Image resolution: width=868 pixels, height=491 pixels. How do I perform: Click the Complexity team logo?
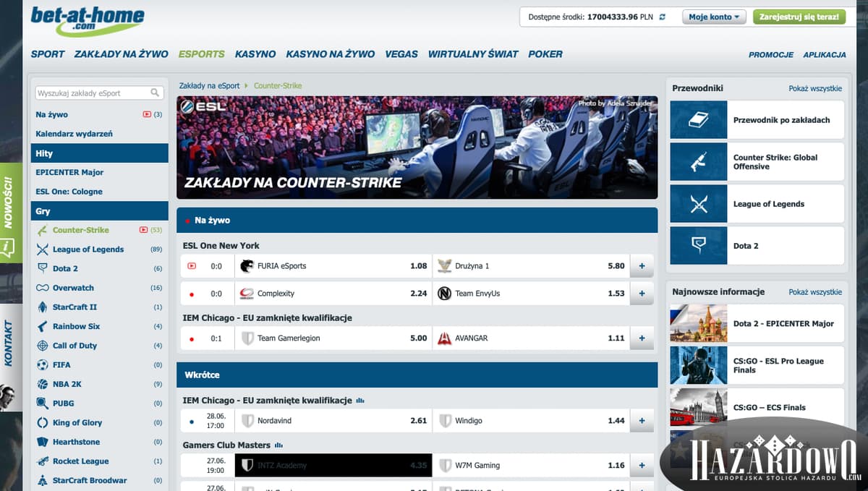pyautogui.click(x=247, y=294)
